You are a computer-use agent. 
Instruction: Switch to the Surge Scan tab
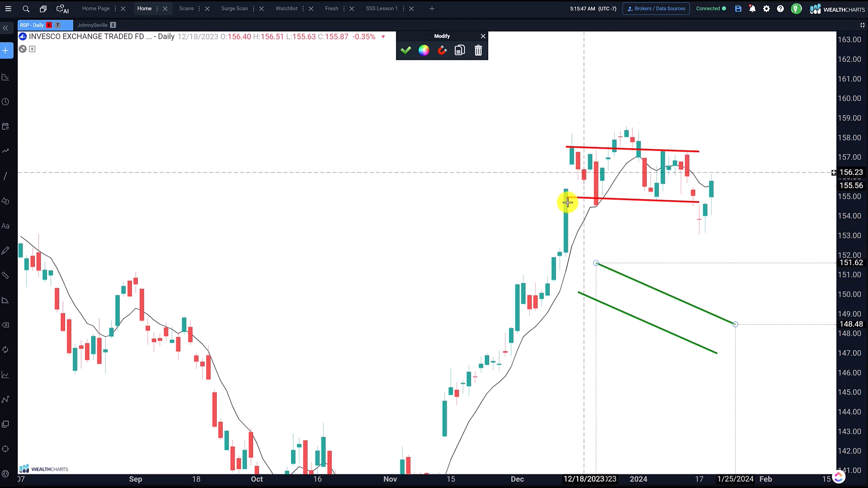tap(235, 9)
